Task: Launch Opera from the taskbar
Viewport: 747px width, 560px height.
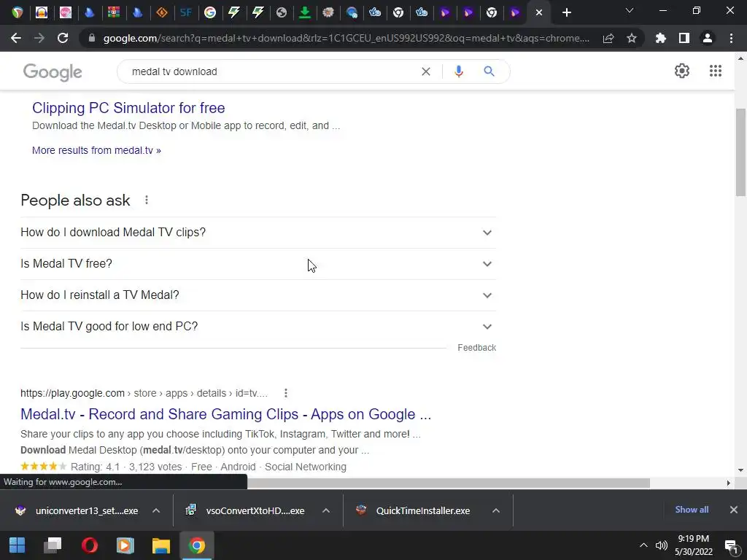Action: pyautogui.click(x=89, y=545)
